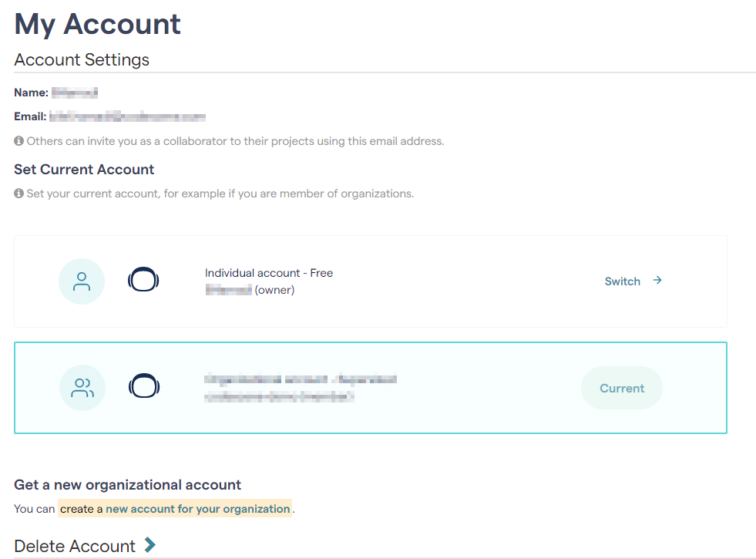Screen dimensions: 756x559
Task: Click the headset logo in organizational account row
Action: click(144, 386)
